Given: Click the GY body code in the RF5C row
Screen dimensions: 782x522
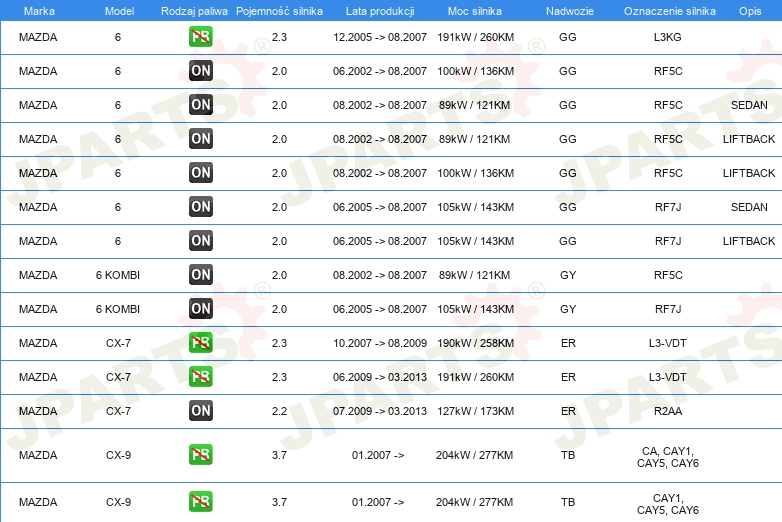Looking at the screenshot, I should click(568, 275).
